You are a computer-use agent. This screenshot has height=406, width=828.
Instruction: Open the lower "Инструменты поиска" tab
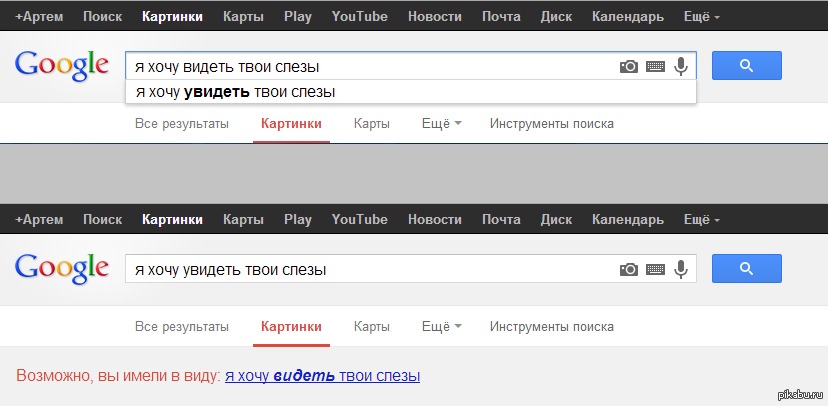point(551,327)
